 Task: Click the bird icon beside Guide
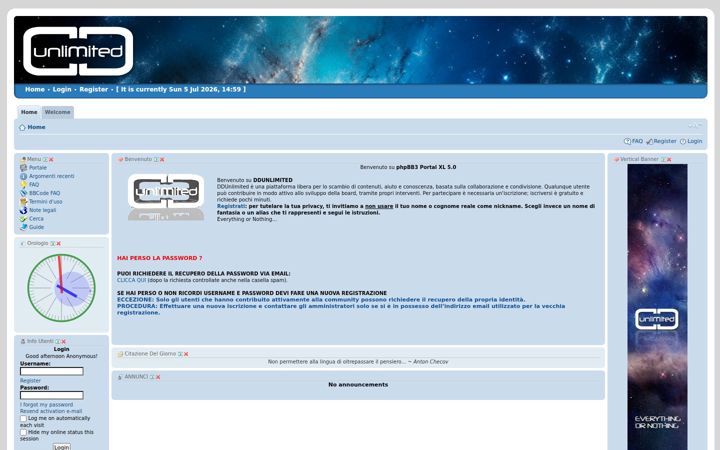(23, 227)
